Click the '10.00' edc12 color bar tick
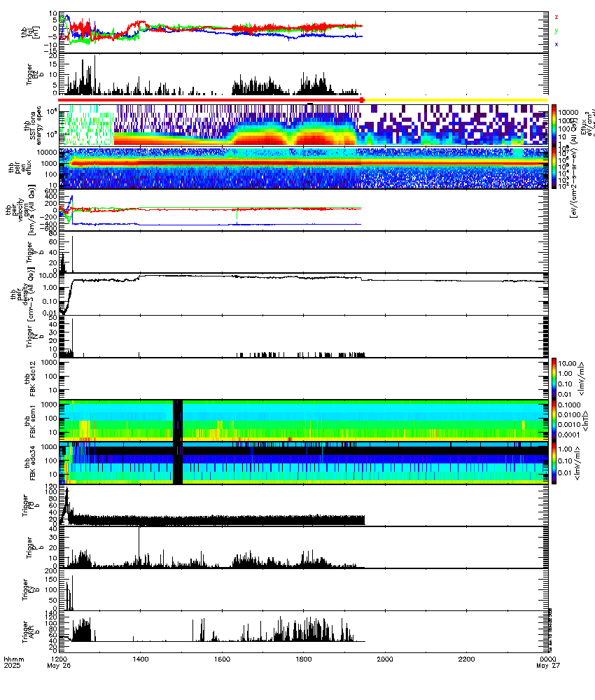Image resolution: width=595 pixels, height=700 pixels. click(x=567, y=363)
